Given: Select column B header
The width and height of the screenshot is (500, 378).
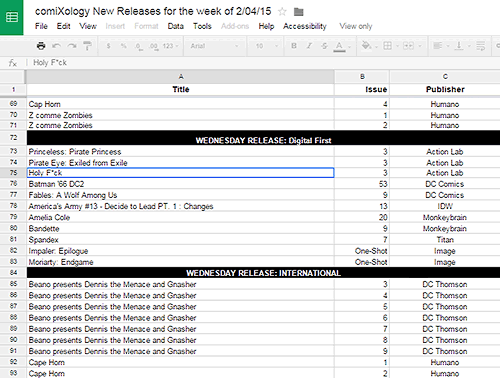Looking at the screenshot, I should point(362,77).
